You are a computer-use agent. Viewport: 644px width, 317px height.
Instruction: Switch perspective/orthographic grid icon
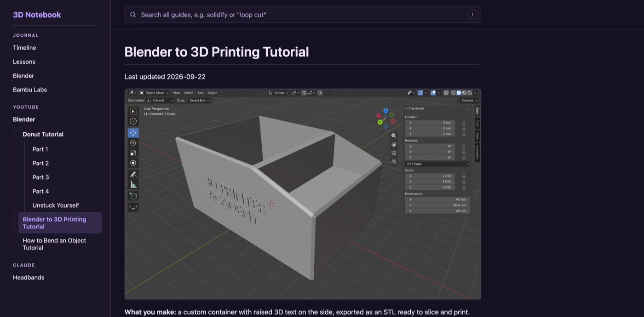pyautogui.click(x=394, y=161)
